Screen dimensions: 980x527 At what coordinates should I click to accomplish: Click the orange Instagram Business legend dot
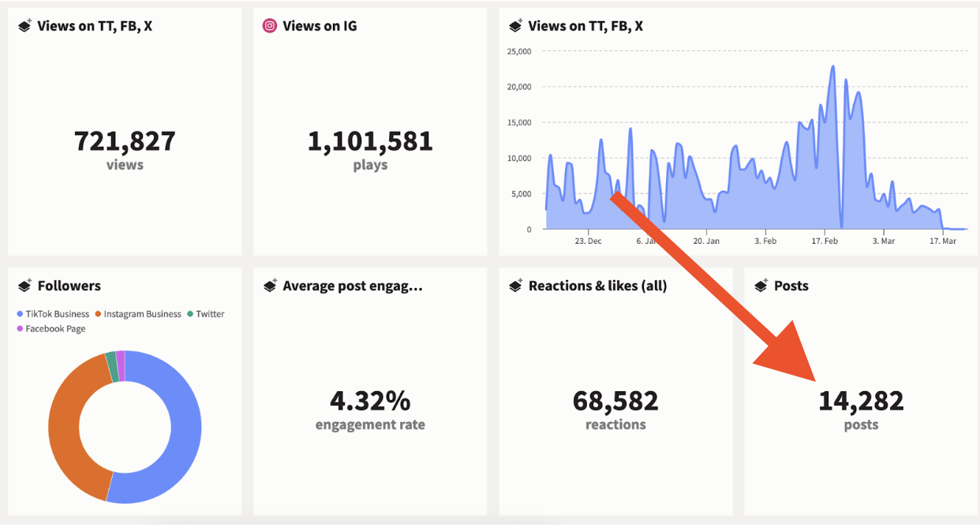click(99, 314)
